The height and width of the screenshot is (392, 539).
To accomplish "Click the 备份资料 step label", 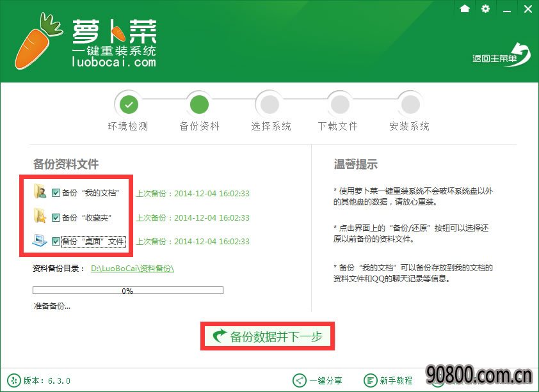I will point(199,127).
